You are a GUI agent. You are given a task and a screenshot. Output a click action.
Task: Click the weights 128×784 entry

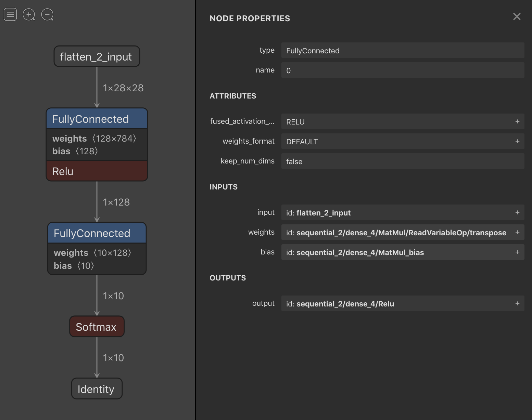94,139
